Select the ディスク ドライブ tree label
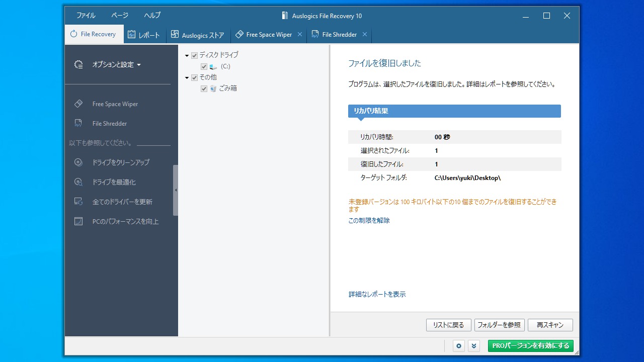 219,55
